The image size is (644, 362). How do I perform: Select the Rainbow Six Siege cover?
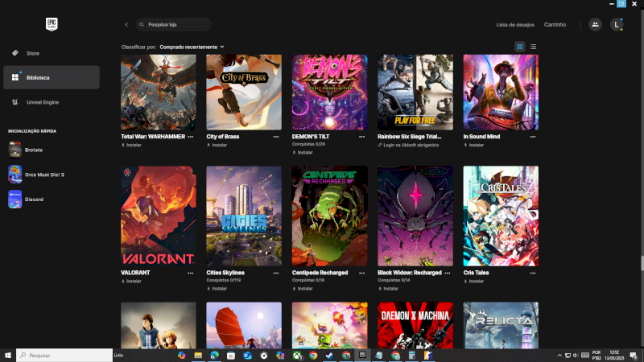[x=415, y=93]
